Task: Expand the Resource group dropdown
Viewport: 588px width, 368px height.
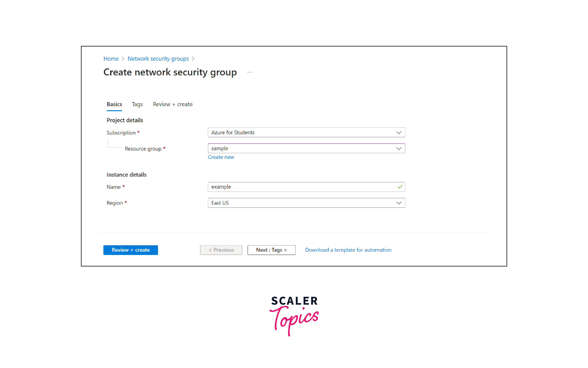Action: point(399,148)
